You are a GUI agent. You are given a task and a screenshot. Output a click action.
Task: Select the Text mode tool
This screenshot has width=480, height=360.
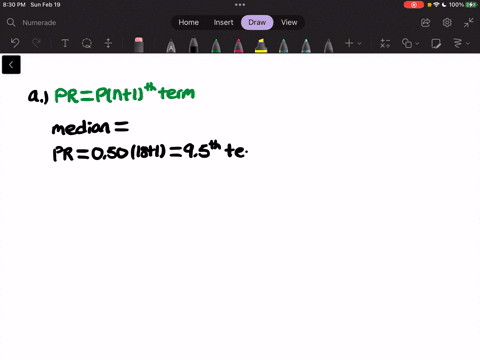65,43
